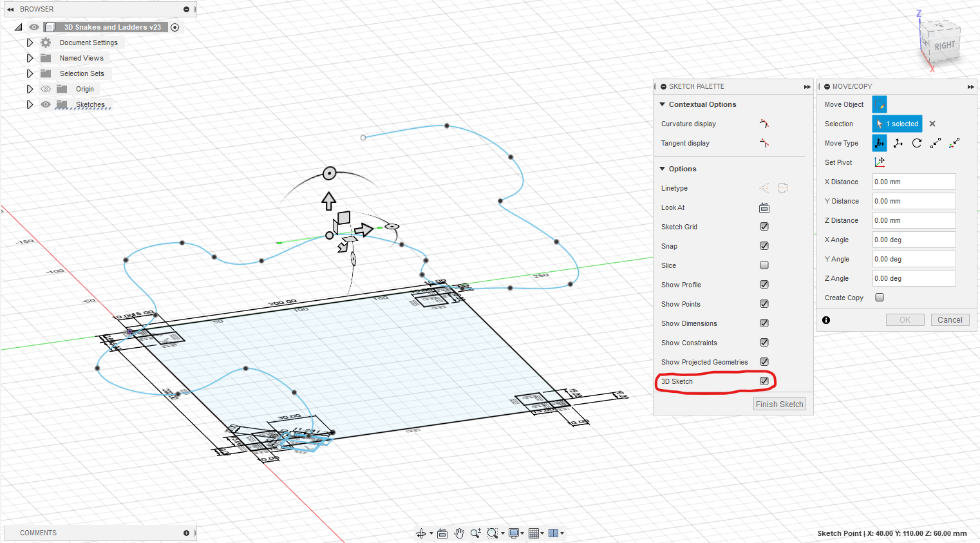Pin the Comments panel dot icon
Image resolution: width=980 pixels, height=543 pixels.
pos(186,533)
